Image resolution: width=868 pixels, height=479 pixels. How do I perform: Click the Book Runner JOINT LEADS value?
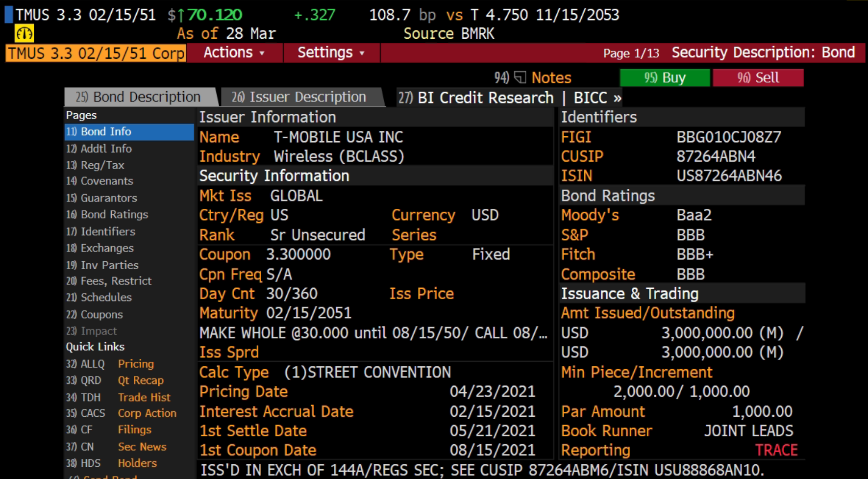(748, 430)
